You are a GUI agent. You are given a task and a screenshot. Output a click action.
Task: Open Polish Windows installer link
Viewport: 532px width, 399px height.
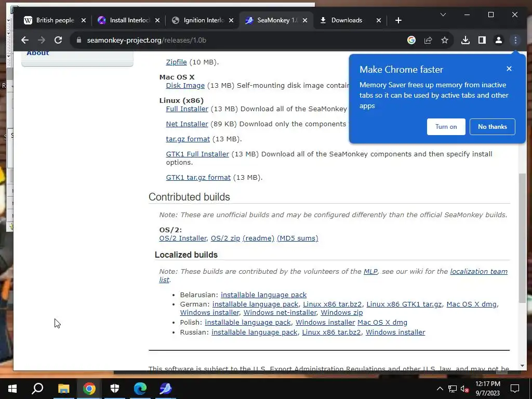(325, 322)
